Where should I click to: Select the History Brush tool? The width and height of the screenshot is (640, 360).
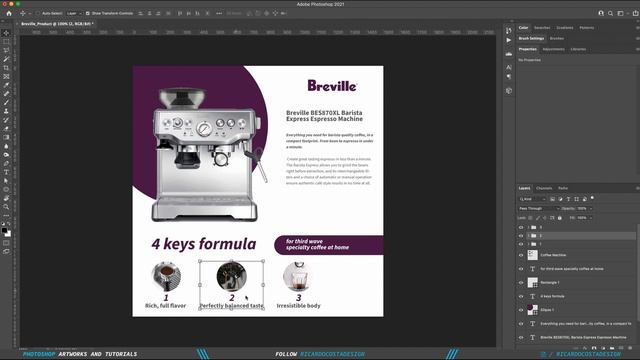coord(6,120)
